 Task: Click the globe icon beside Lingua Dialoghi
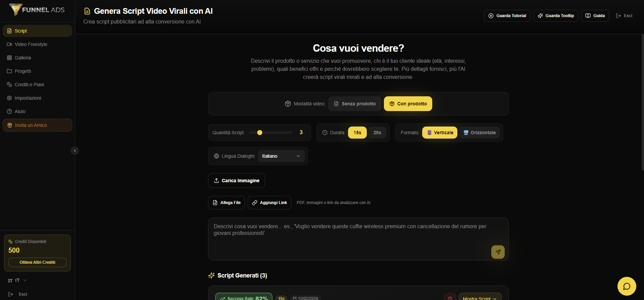216,156
